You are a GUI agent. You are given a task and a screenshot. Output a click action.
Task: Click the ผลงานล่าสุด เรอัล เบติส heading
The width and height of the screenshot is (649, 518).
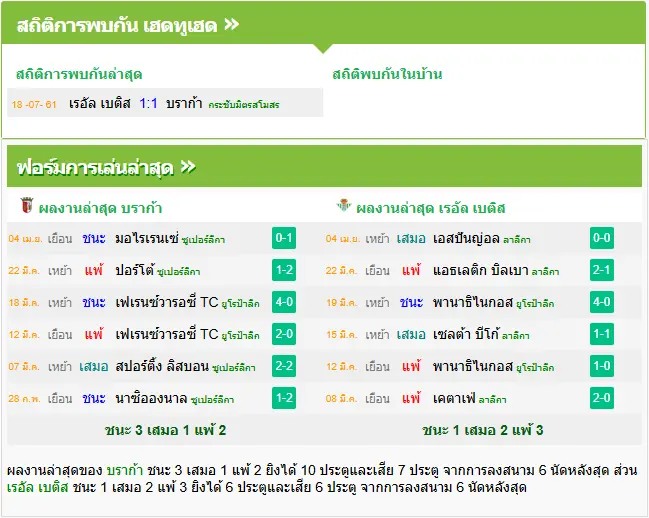430,208
